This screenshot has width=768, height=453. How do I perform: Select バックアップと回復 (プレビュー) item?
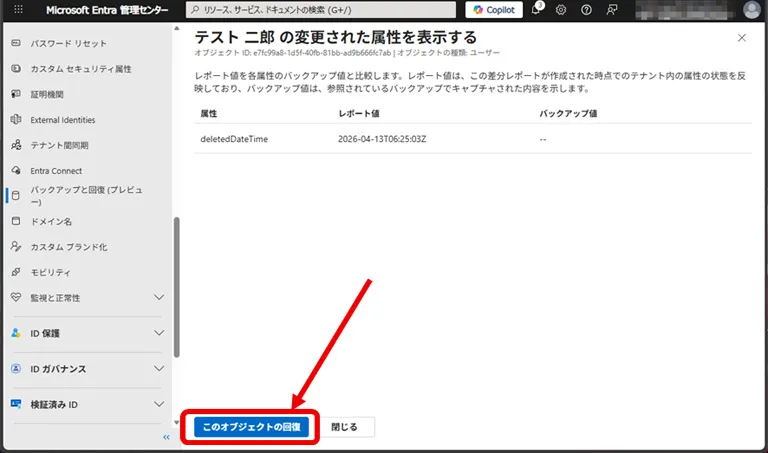click(86, 195)
